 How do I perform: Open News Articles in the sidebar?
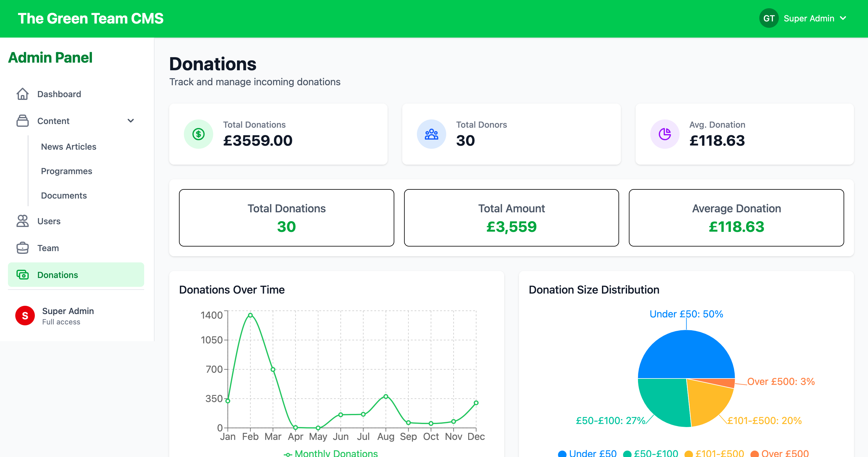(x=68, y=147)
